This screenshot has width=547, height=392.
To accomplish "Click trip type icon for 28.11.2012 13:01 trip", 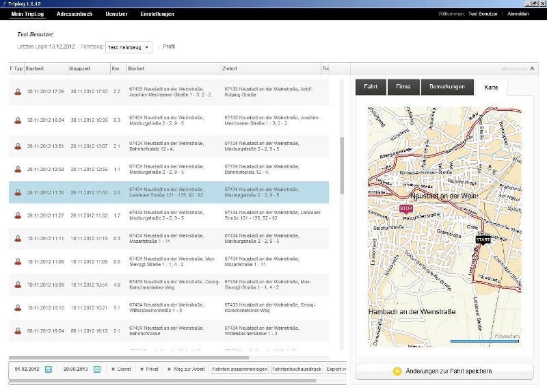I will tap(18, 146).
